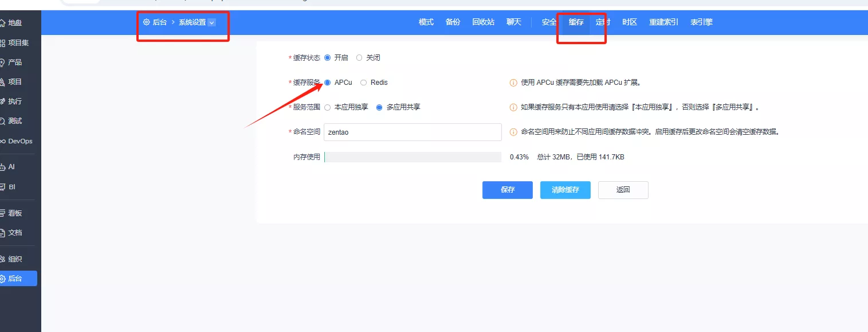Select 本应用独享 service scope
Screen dimensions: 868x332
click(x=328, y=107)
